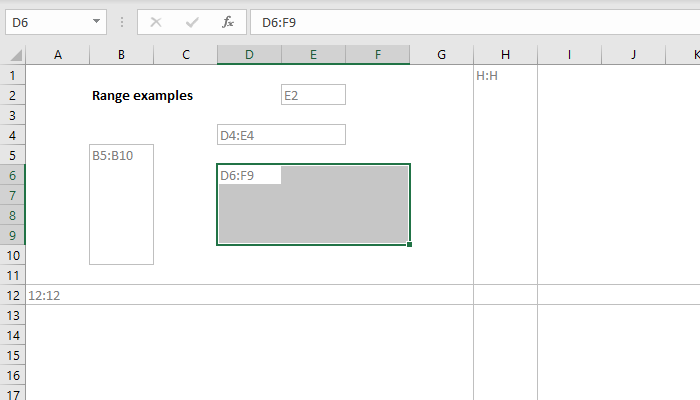Click the Enter checkmark icon in formula bar
700x400 pixels.
coord(193,21)
